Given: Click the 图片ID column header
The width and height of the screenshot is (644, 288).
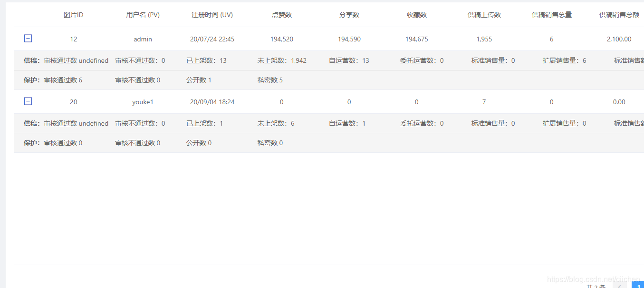Looking at the screenshot, I should 74,15.
